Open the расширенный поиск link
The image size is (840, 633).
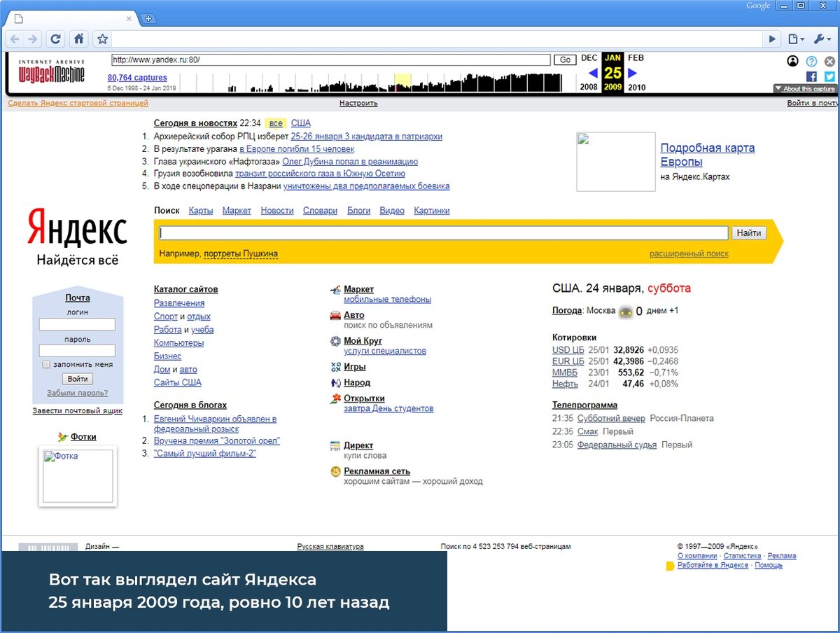[x=689, y=253]
